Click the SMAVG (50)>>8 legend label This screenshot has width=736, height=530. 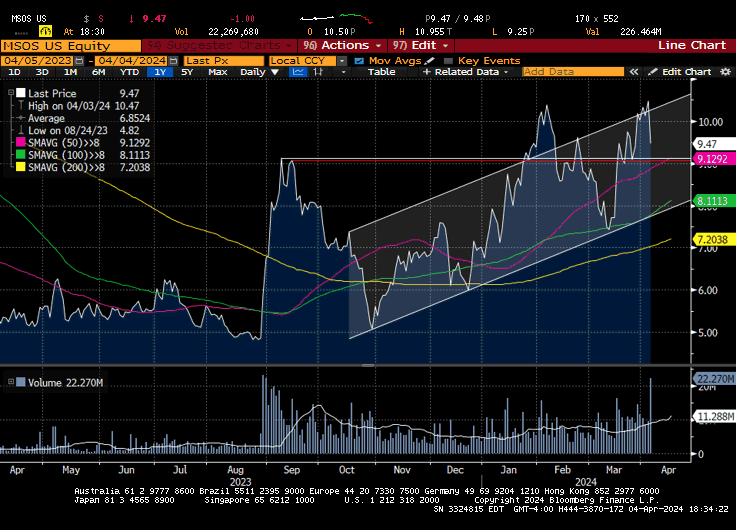(x=66, y=143)
